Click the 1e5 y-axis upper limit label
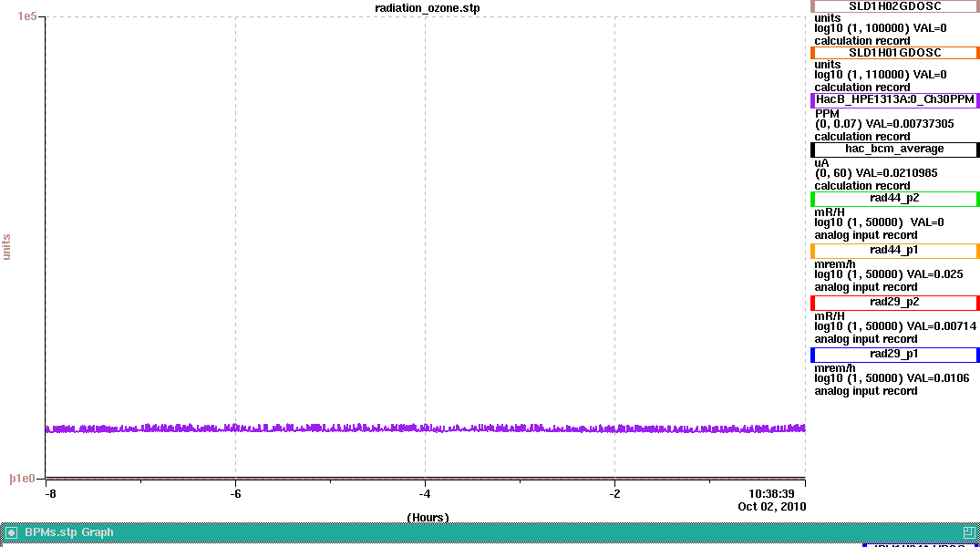This screenshot has height=547, width=980. [26, 16]
